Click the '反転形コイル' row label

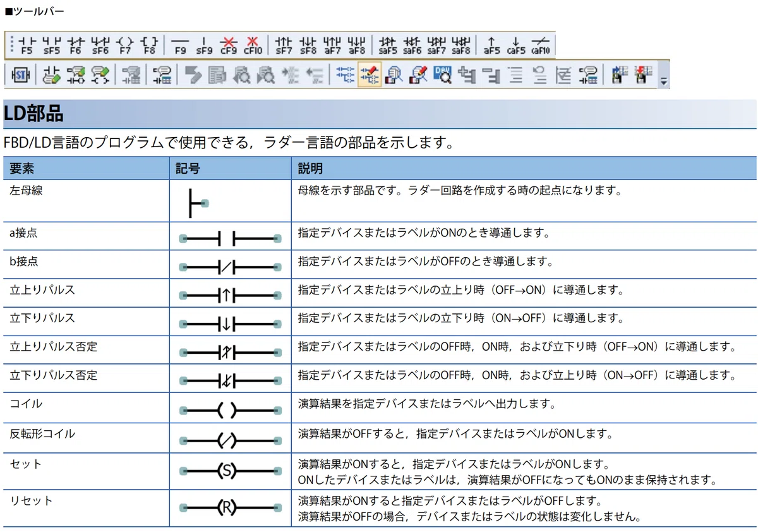click(42, 433)
